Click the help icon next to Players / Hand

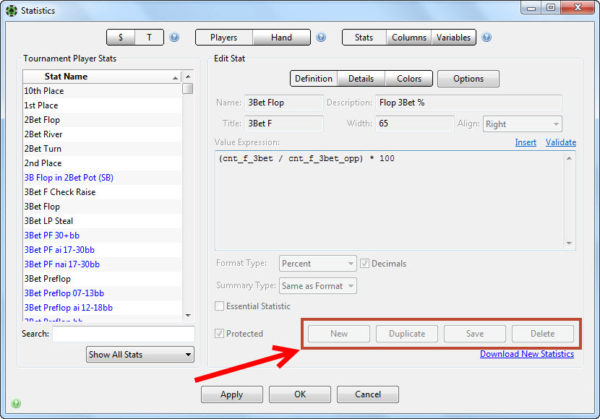pyautogui.click(x=321, y=38)
